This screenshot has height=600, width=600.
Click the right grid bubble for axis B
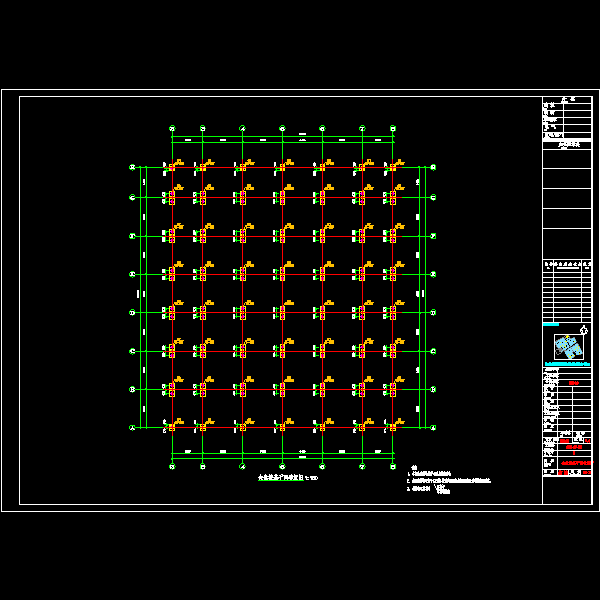[x=433, y=390]
